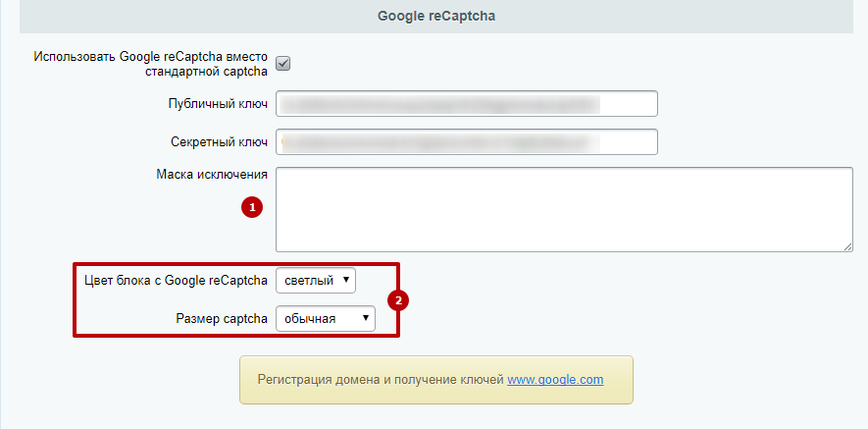Screen dimensions: 868x429
Task: Click the Маска исключения label
Action: click(x=212, y=175)
